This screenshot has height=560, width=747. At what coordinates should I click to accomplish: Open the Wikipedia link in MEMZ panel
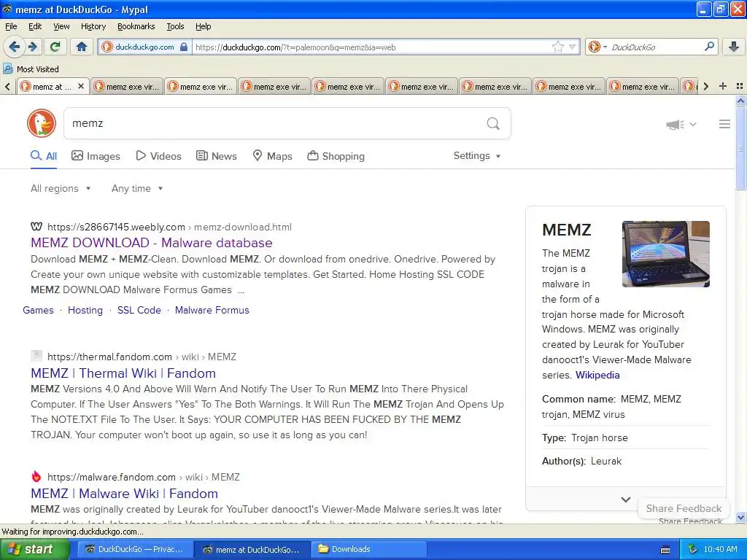597,376
